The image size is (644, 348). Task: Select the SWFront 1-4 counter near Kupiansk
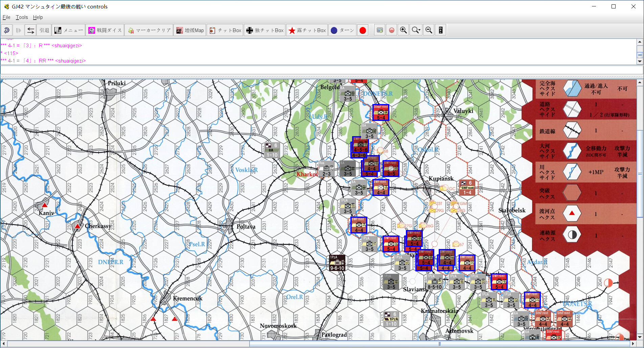[x=467, y=188]
